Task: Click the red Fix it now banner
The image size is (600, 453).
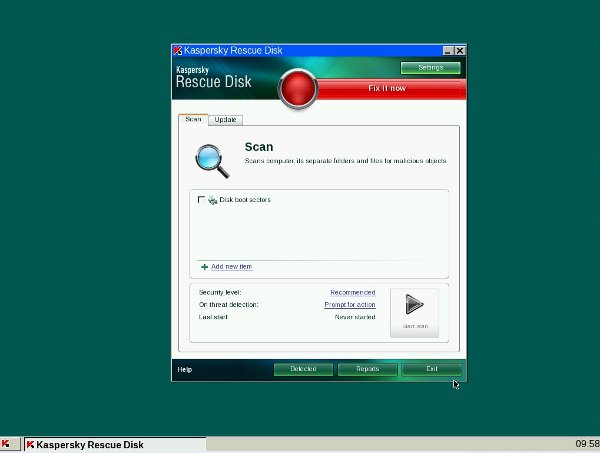Action: [387, 88]
